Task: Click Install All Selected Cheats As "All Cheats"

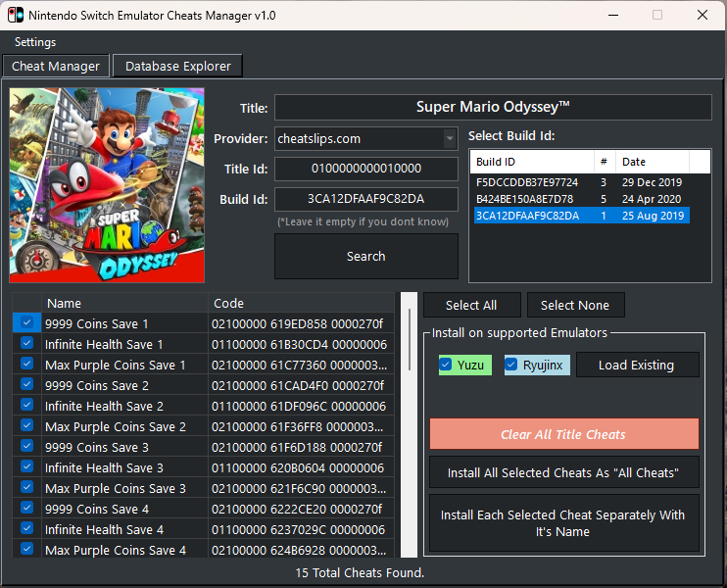Action: (563, 472)
